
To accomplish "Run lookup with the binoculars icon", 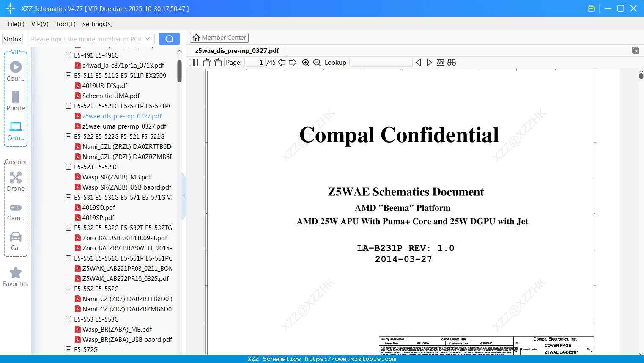I will (x=452, y=63).
